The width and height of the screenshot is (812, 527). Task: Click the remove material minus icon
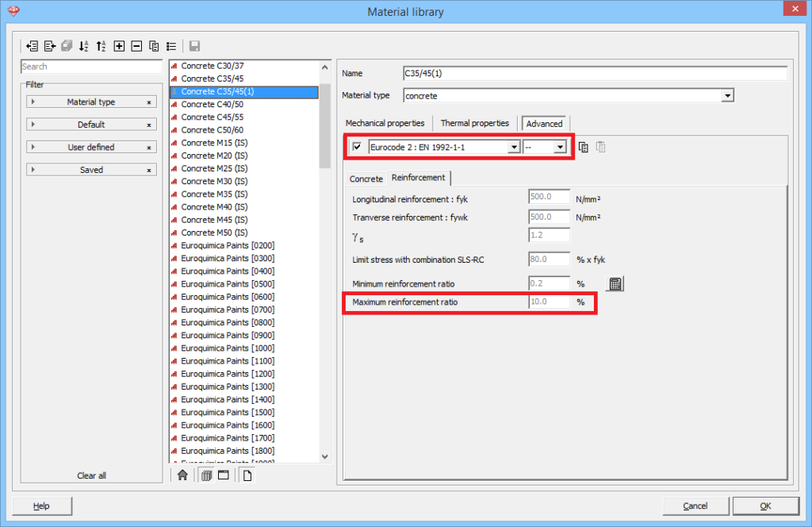point(136,46)
